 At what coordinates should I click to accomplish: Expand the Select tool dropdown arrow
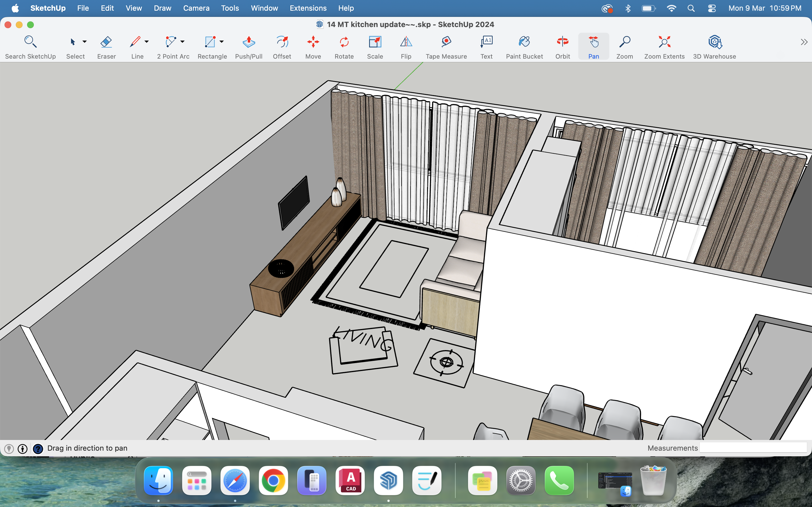85,42
